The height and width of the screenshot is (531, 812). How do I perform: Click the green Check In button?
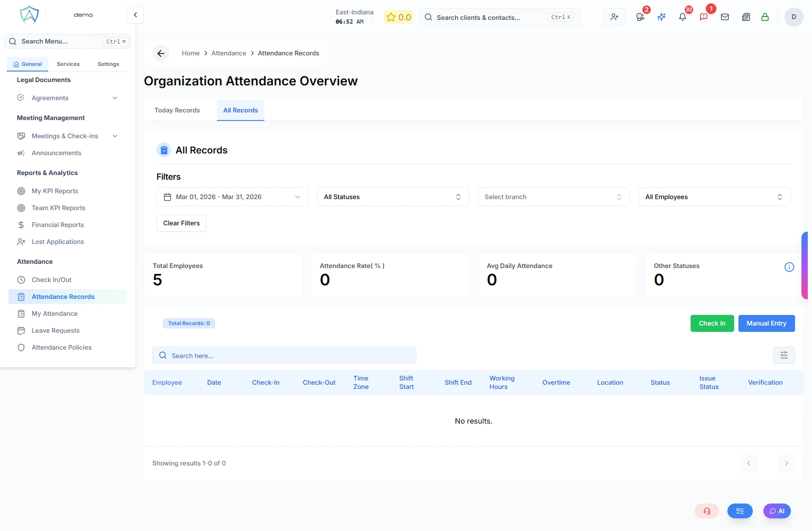click(712, 323)
